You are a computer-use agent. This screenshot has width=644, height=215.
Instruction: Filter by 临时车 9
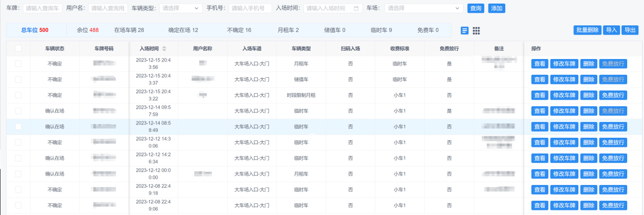(x=381, y=30)
